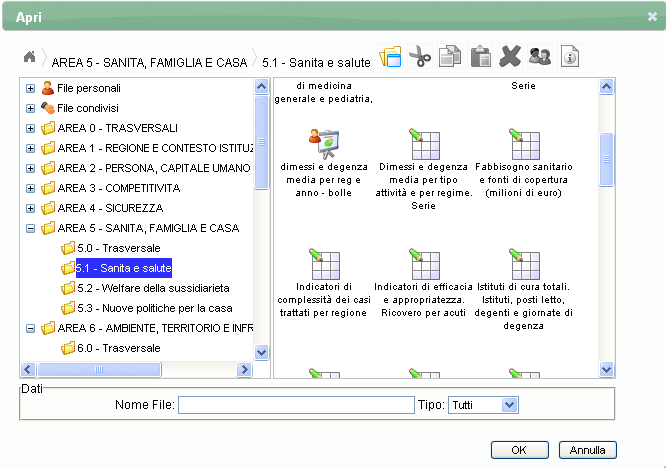Click the tree panel vertical scrollbar thumb
The height and width of the screenshot is (468, 666).
[x=261, y=142]
